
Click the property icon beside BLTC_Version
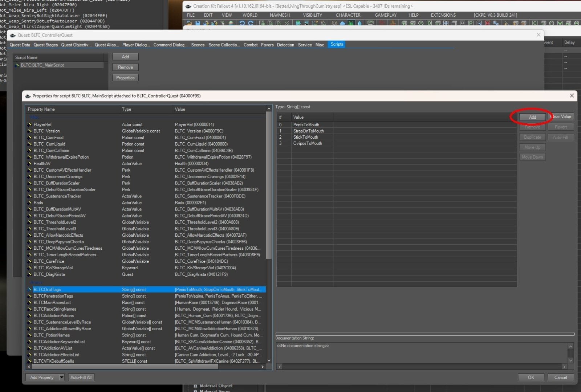coord(30,131)
